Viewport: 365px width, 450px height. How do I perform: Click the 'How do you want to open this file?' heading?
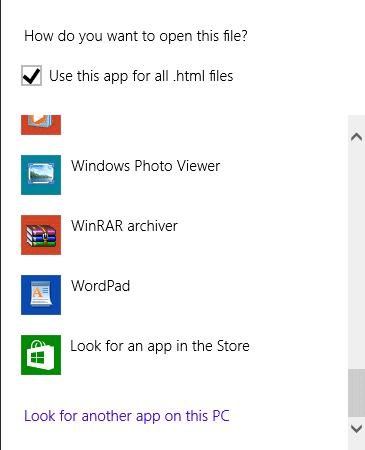coord(136,36)
